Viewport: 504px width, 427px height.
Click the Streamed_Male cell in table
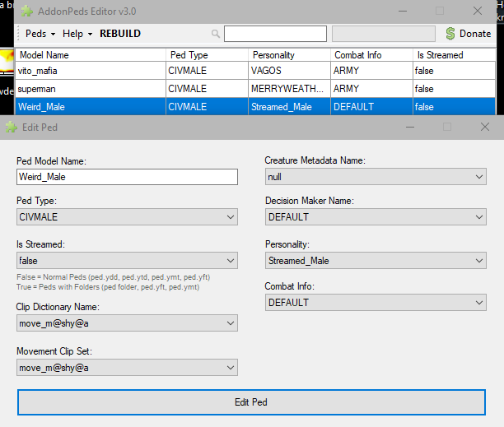click(289, 107)
